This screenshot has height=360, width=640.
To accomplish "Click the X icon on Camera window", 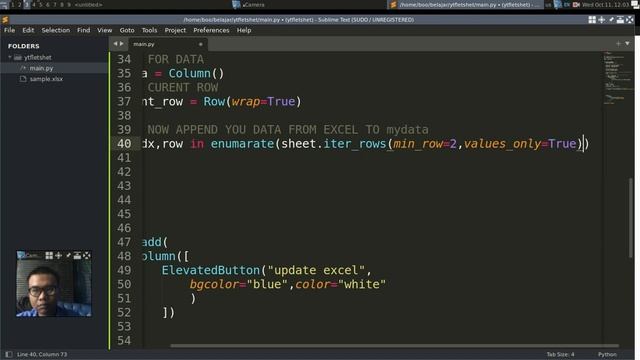I will pyautogui.click(x=87, y=256).
